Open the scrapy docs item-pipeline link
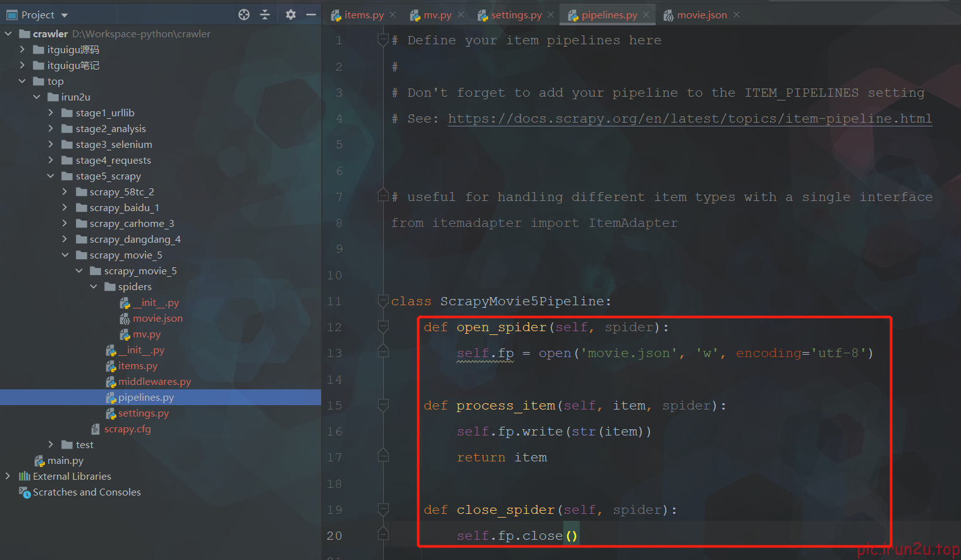Screen dimensions: 961x560 [690, 119]
